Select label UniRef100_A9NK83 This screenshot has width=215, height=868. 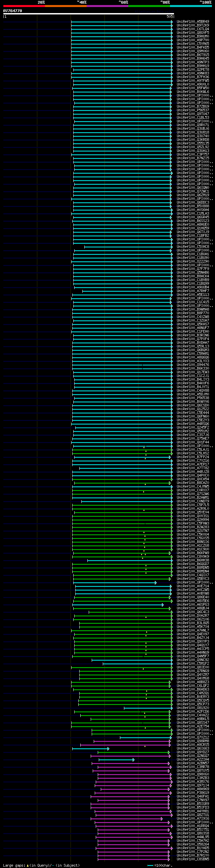point(193,73)
